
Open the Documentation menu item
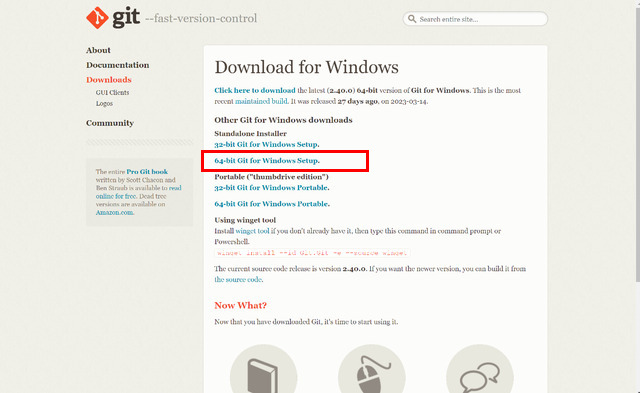point(118,65)
